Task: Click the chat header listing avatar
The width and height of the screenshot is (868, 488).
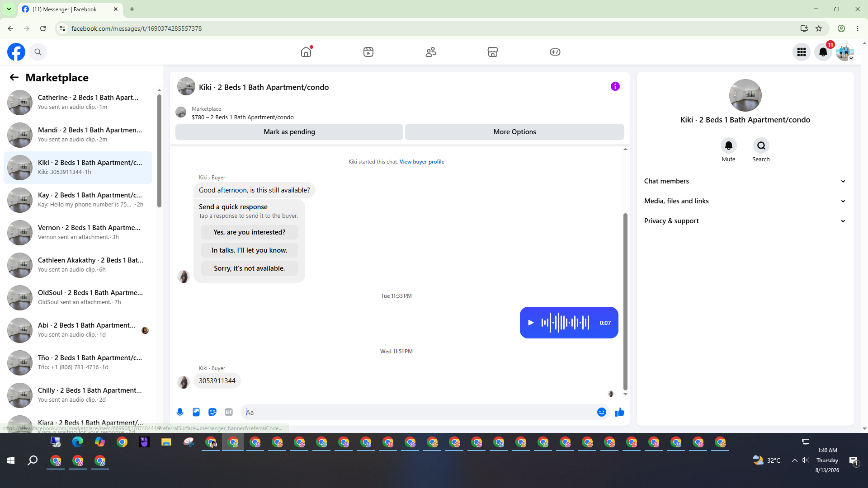Action: [186, 87]
